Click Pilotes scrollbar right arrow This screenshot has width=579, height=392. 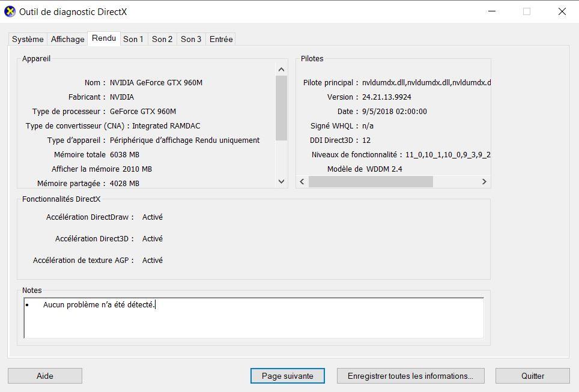[x=484, y=182]
